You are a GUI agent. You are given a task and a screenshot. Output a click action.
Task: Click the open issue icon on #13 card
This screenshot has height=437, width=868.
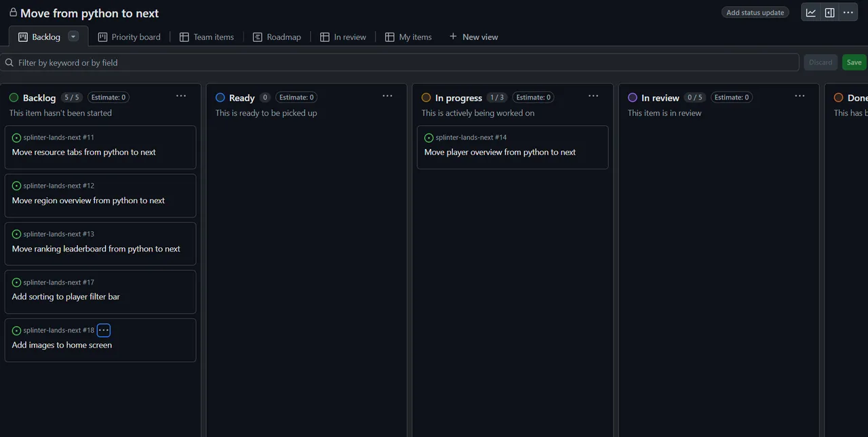17,234
